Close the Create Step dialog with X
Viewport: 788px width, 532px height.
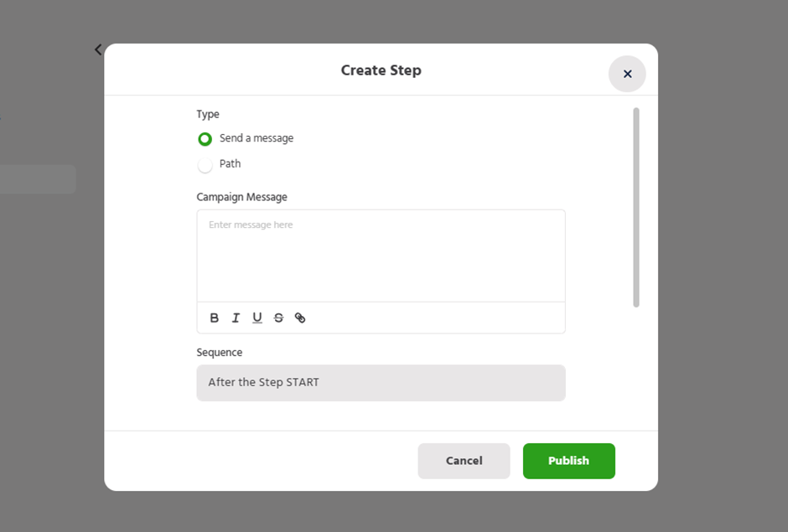[x=627, y=74]
